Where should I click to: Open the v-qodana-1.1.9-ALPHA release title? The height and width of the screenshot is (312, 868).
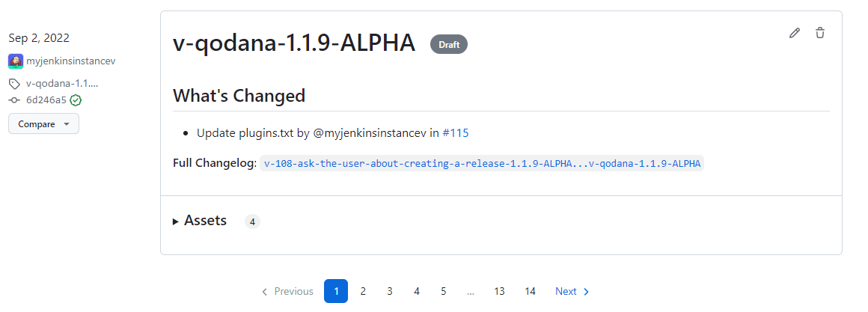click(293, 43)
